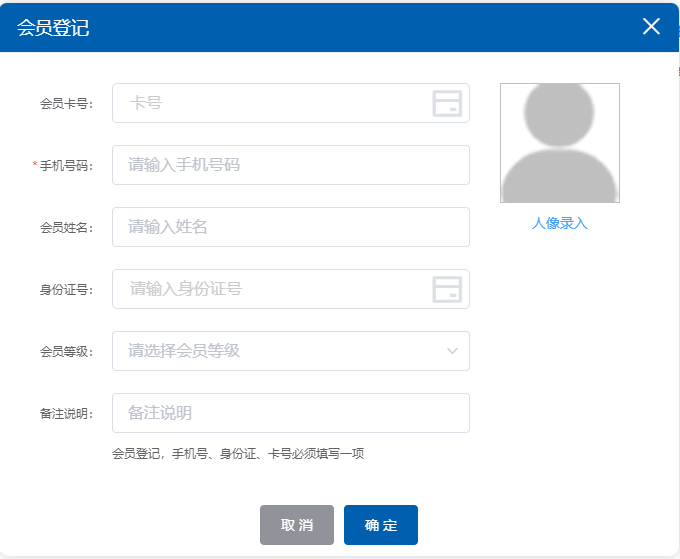Click the 会员等级 label text
This screenshot has width=680, height=559.
[66, 352]
